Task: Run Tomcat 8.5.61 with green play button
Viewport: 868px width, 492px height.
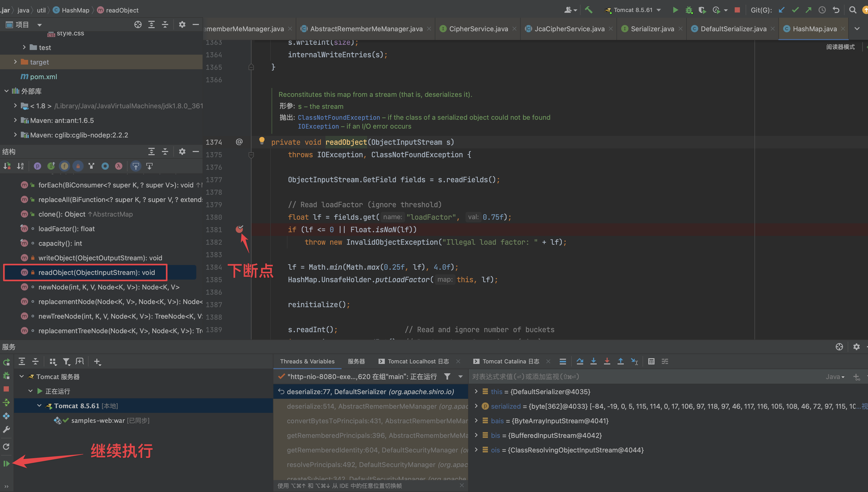Action: 675,10
